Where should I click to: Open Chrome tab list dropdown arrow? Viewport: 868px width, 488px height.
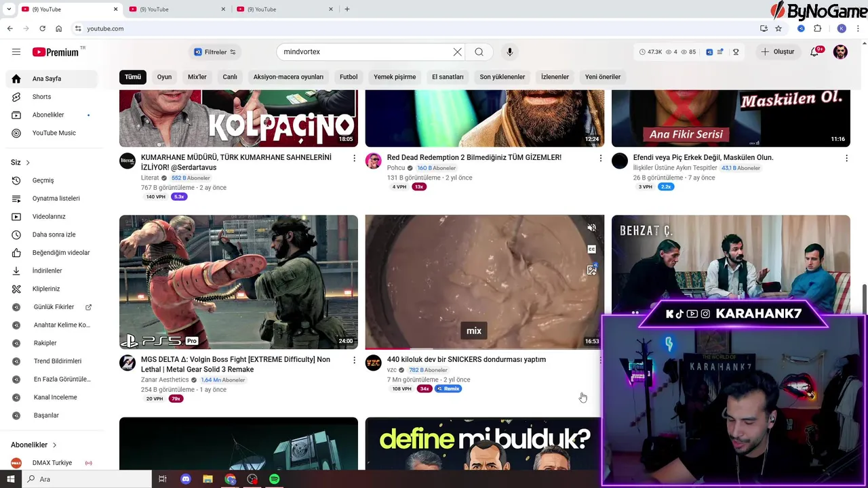click(x=9, y=9)
